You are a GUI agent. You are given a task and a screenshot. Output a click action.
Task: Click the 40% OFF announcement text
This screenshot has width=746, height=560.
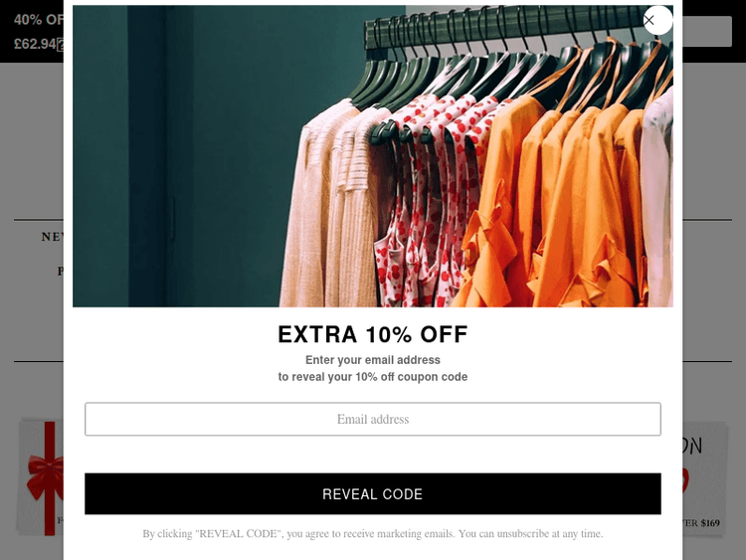point(39,20)
